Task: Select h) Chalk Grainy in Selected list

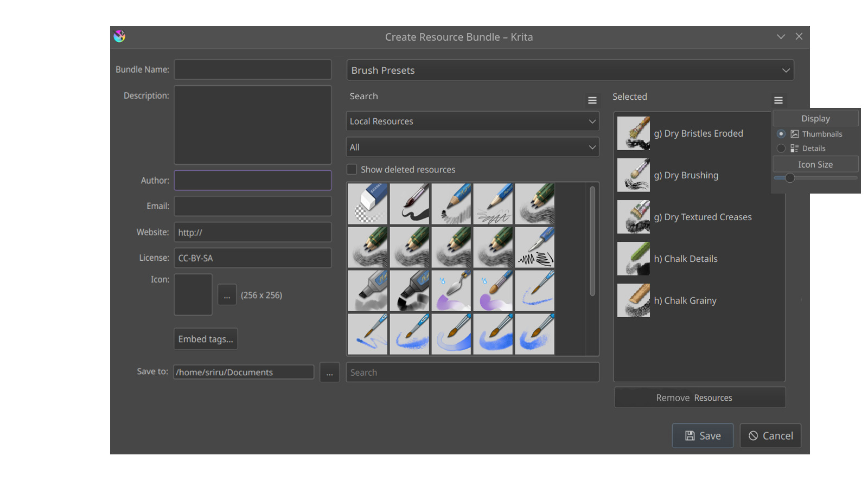Action: tap(685, 300)
